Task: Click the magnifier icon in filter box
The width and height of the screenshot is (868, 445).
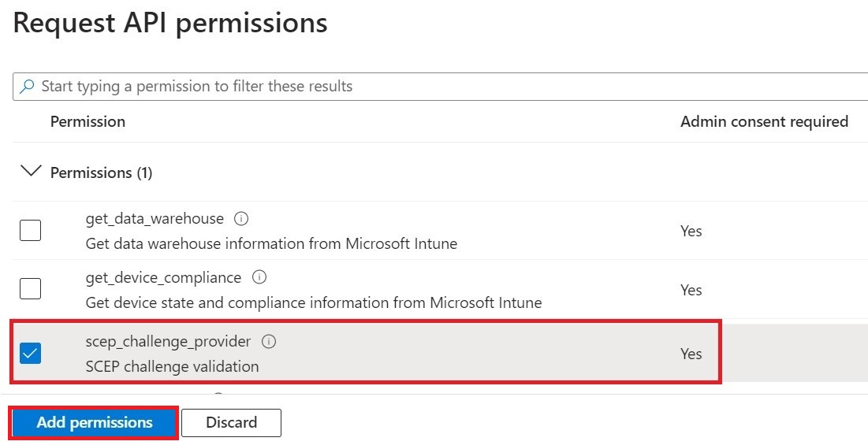Action: point(27,86)
